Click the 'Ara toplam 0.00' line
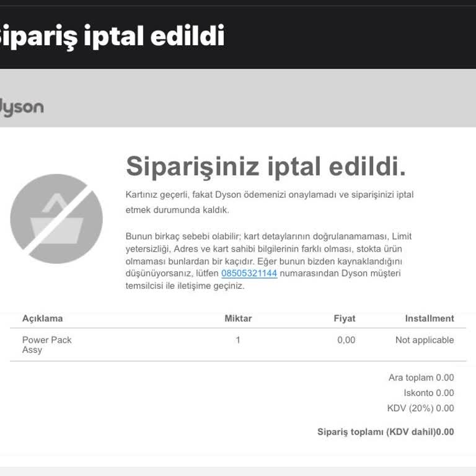 [421, 377]
